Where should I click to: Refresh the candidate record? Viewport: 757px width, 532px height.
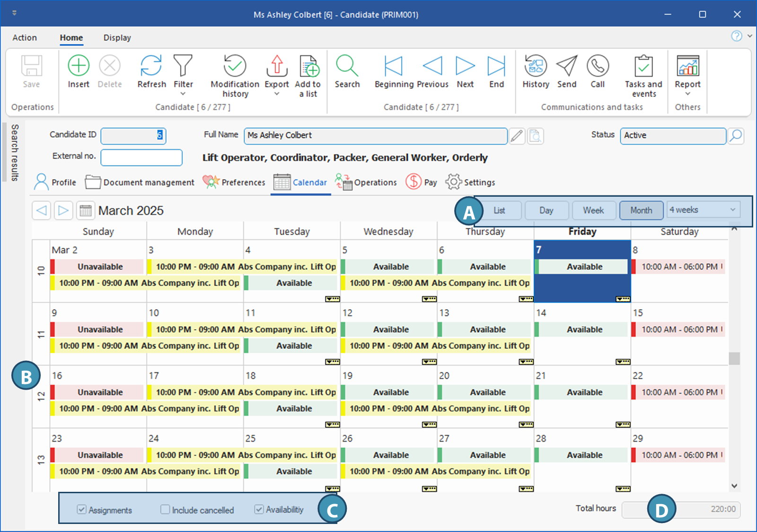click(151, 66)
